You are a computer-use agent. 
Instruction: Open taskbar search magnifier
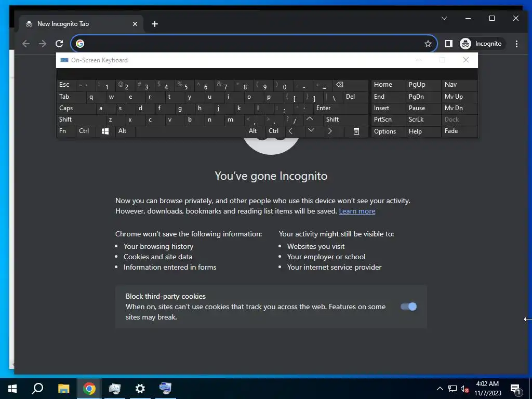(x=37, y=389)
